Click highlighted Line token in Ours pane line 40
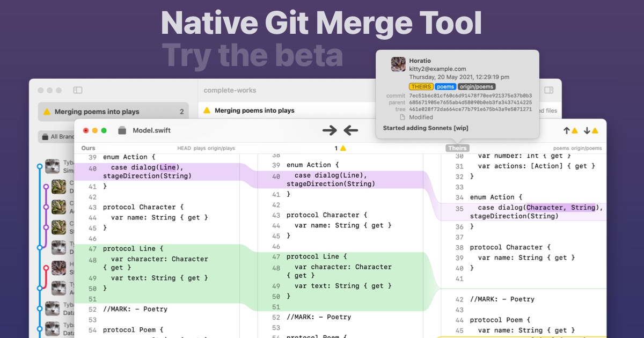Viewport: 644px width, 338px height. (167, 167)
